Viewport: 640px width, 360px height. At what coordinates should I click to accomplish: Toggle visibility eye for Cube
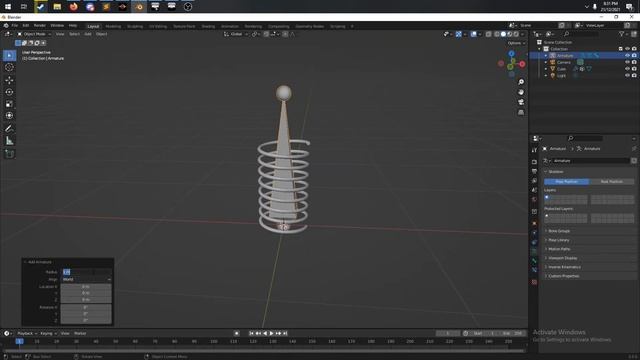(x=627, y=69)
